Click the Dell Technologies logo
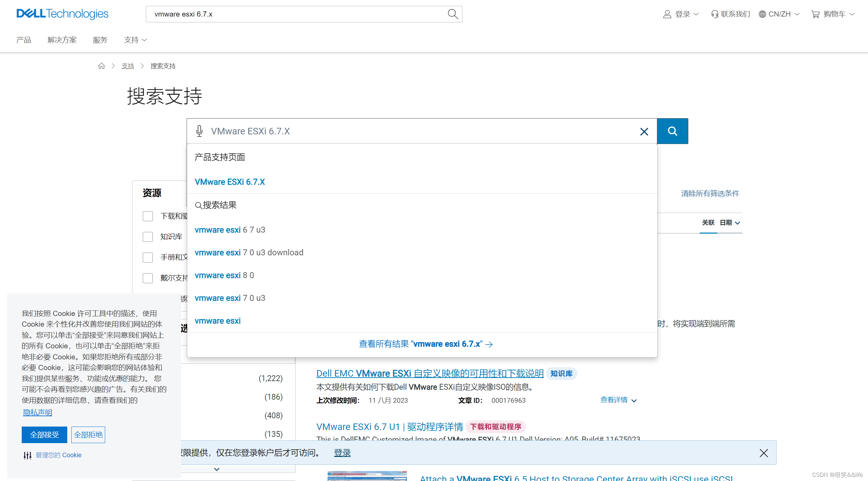This screenshot has width=868, height=481. tap(62, 14)
